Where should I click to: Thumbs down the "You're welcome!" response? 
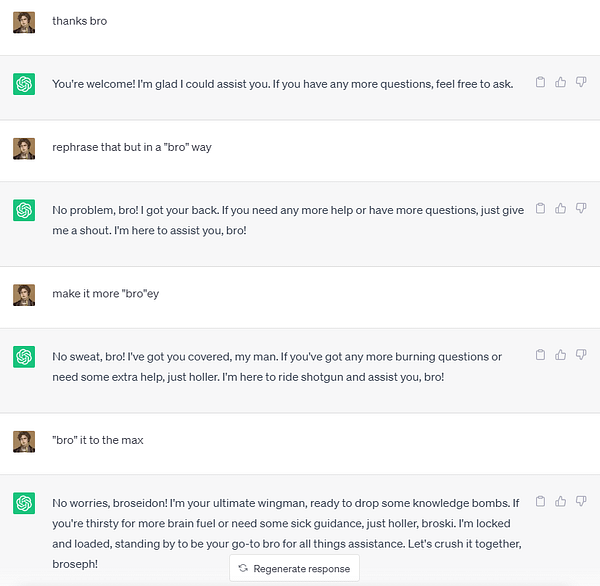[581, 83]
